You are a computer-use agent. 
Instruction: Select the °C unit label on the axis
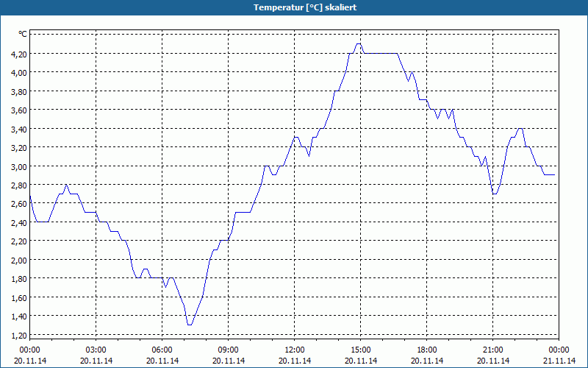point(23,34)
